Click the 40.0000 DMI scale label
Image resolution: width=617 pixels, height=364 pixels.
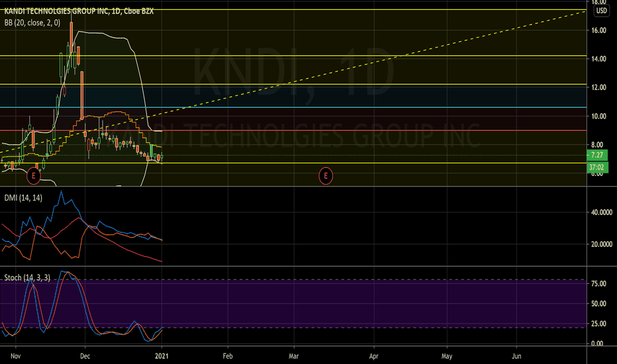pos(602,212)
